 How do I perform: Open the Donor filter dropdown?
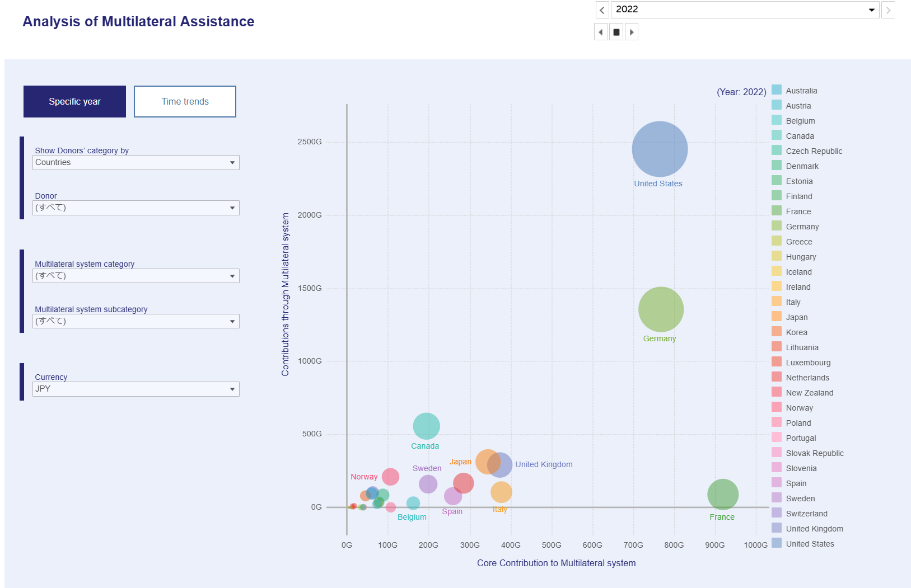(x=136, y=208)
